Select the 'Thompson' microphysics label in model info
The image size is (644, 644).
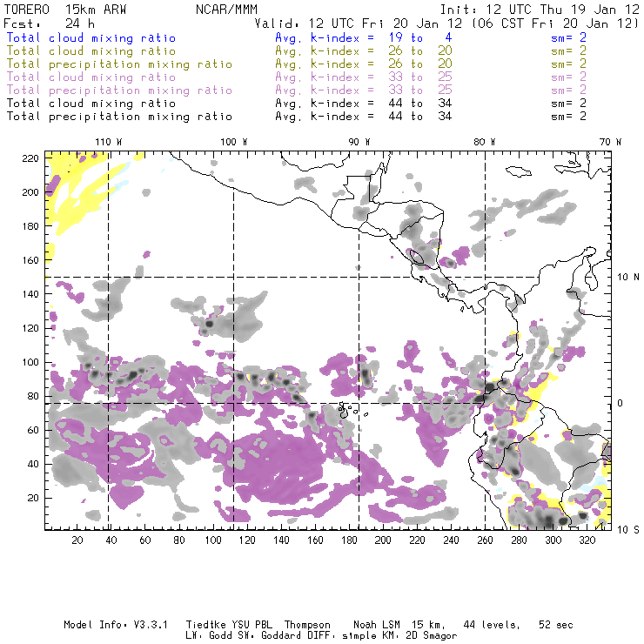[307, 625]
